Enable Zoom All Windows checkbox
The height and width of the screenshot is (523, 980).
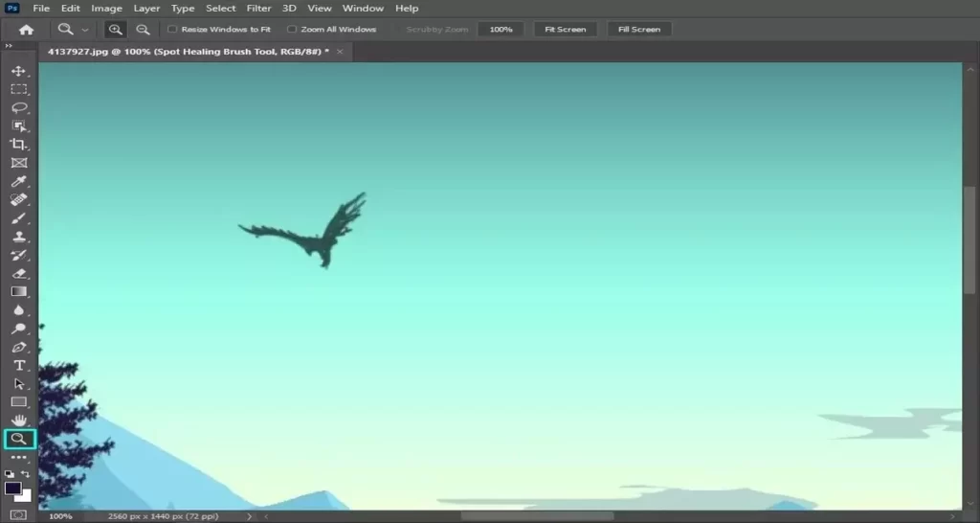(291, 30)
